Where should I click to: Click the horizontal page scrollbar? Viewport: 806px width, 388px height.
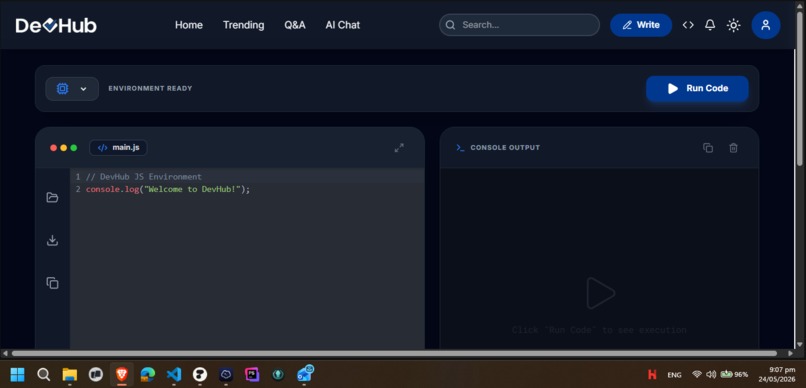[394, 354]
